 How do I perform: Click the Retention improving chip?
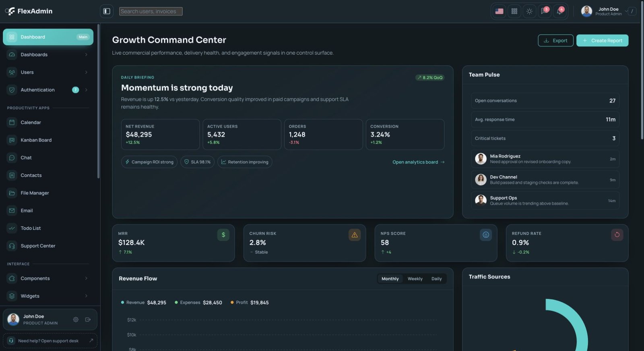point(245,162)
